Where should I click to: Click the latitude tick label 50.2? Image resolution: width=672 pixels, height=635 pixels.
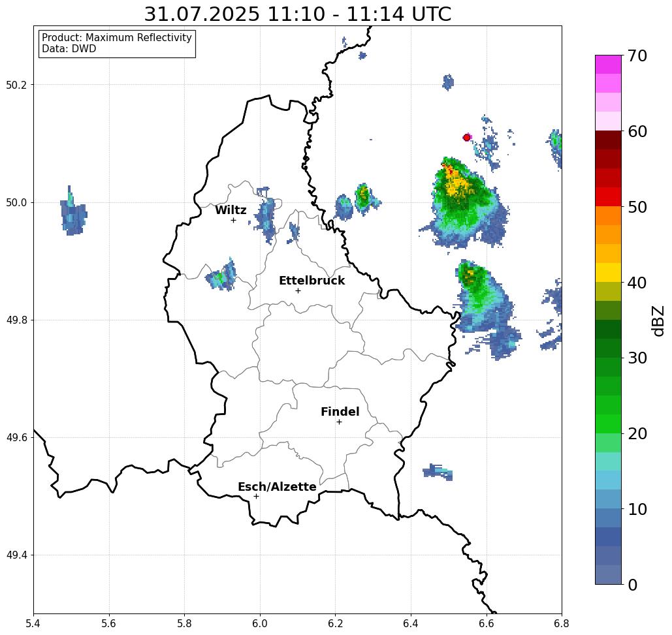[16, 85]
